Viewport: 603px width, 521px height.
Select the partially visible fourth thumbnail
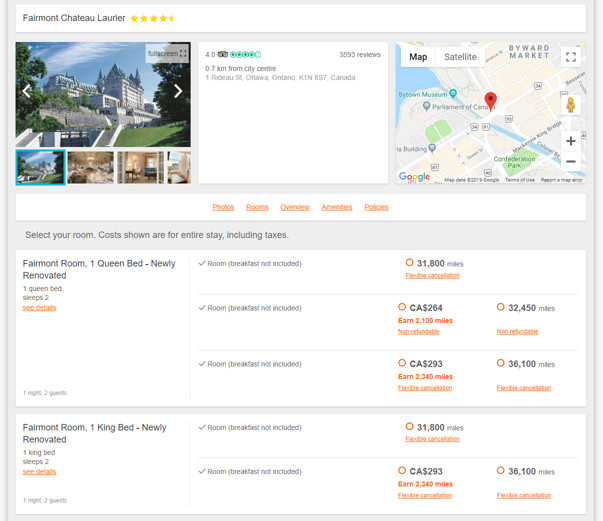[179, 168]
